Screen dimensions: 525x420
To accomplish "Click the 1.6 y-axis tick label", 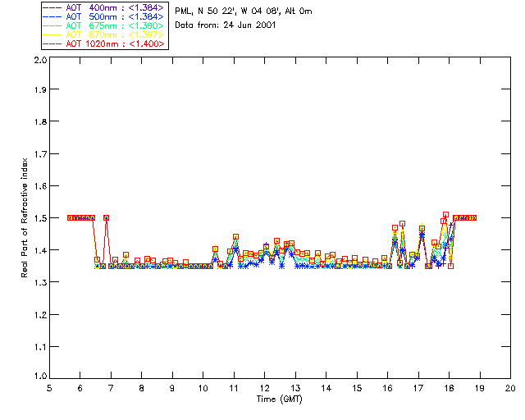I will click(40, 186).
